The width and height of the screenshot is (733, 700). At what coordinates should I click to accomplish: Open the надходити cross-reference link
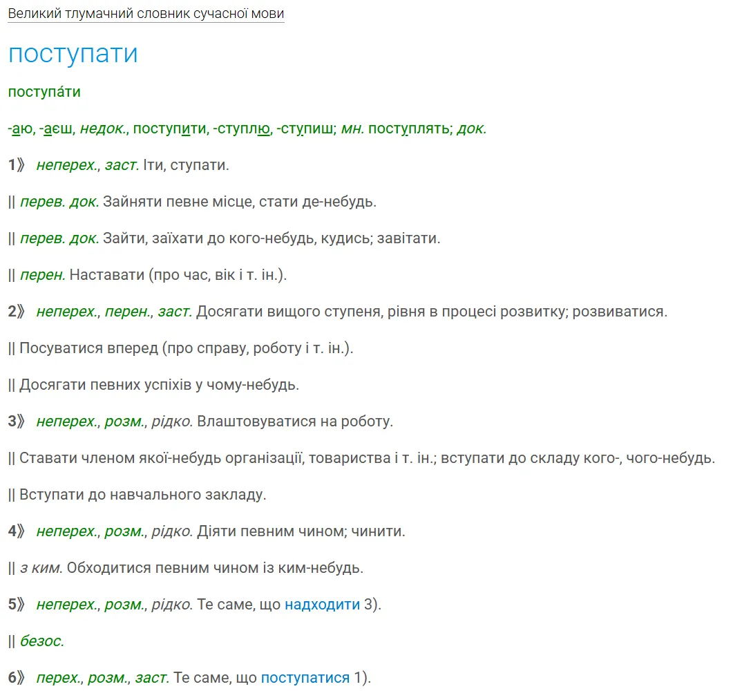pos(322,604)
